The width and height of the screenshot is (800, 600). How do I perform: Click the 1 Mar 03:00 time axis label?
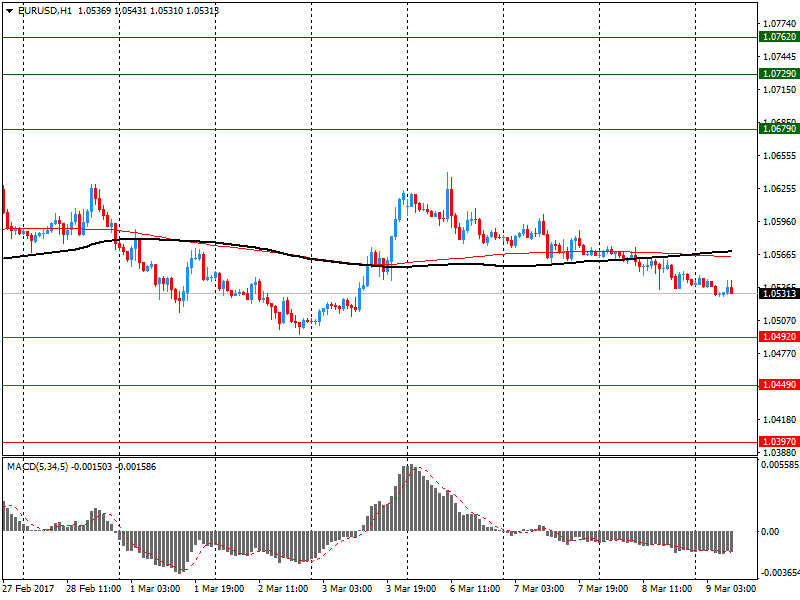[x=155, y=589]
